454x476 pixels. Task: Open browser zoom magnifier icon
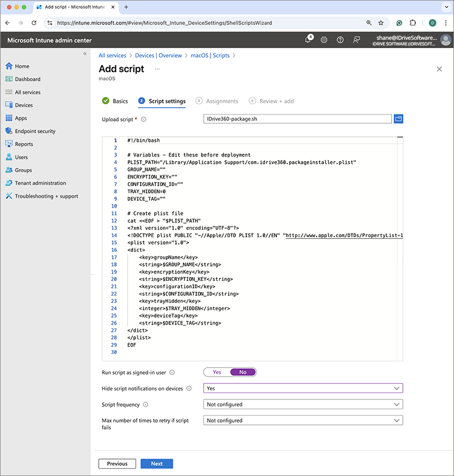coord(369,23)
